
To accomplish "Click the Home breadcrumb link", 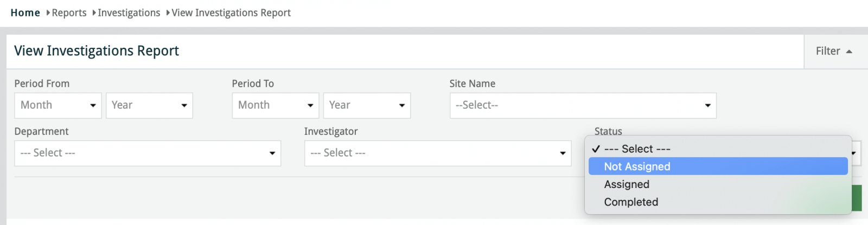I will 25,12.
